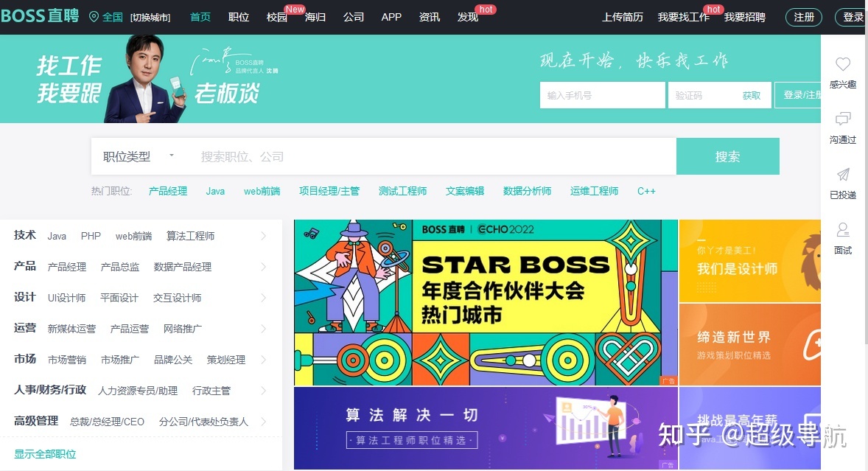
Task: Expand the 市场 category row arrow
Action: click(x=264, y=360)
